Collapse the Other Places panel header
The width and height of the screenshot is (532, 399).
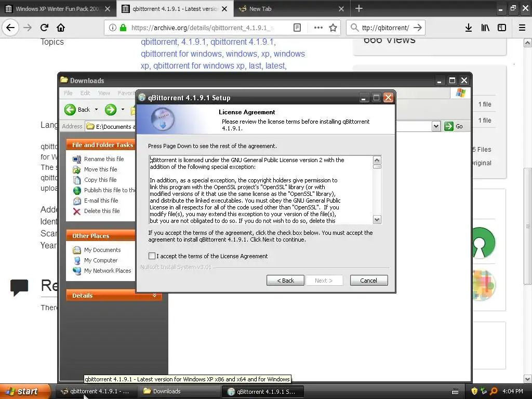click(101, 236)
